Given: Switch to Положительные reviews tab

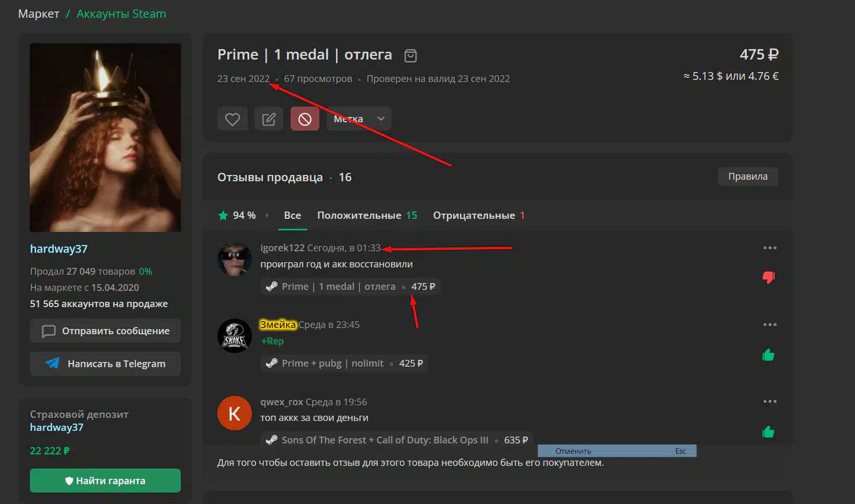Looking at the screenshot, I should pos(367,215).
